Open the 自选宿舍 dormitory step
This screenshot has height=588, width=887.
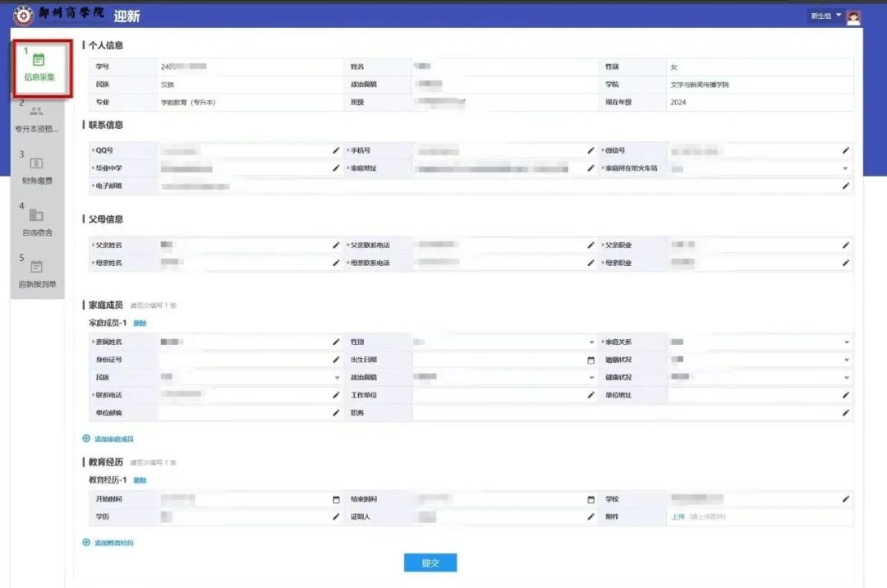click(37, 222)
